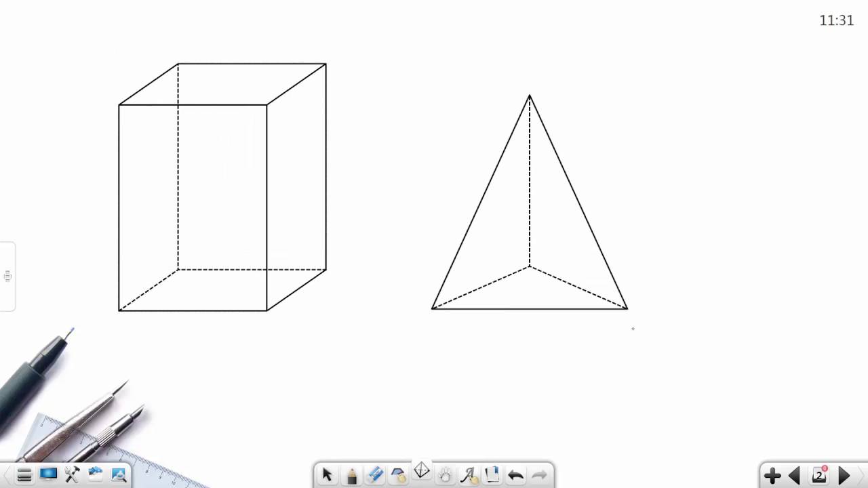Undo the last action

coord(515,475)
